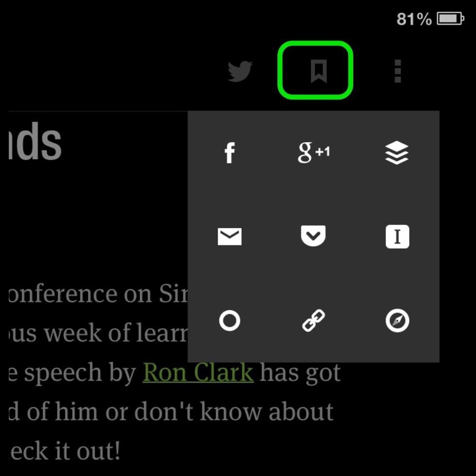
Task: Click the Google +1 share icon
Action: 314,153
